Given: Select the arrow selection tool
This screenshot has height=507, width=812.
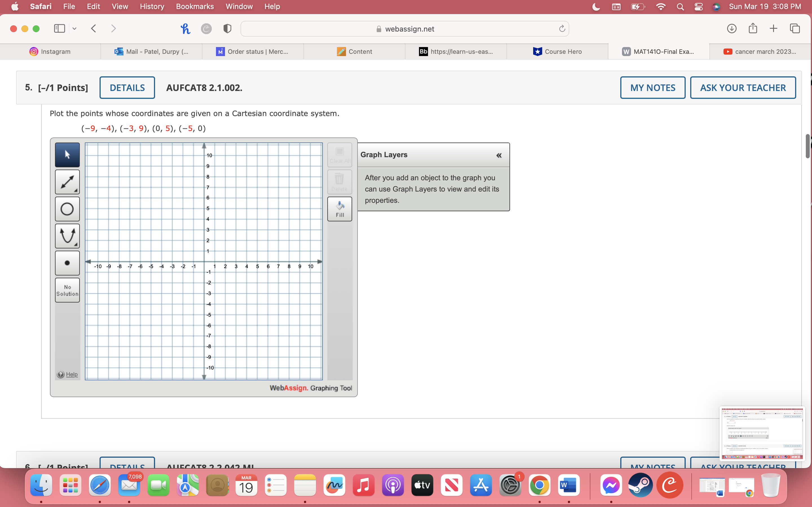Looking at the screenshot, I should click(67, 155).
